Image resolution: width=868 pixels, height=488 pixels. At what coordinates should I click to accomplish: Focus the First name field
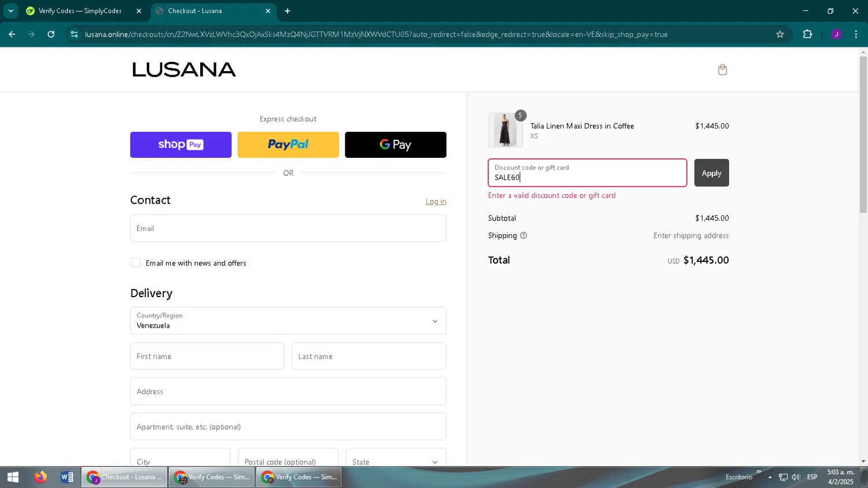coord(207,356)
